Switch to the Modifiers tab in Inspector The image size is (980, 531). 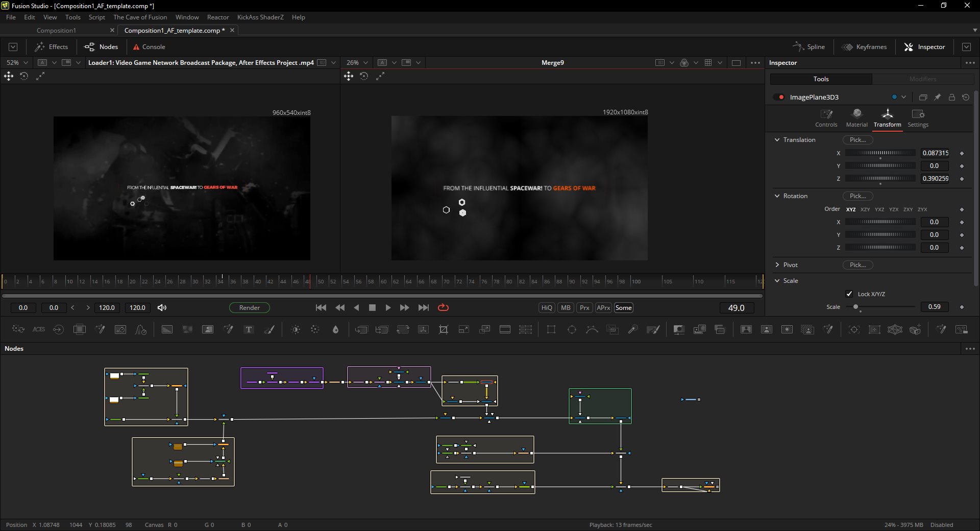pyautogui.click(x=923, y=79)
